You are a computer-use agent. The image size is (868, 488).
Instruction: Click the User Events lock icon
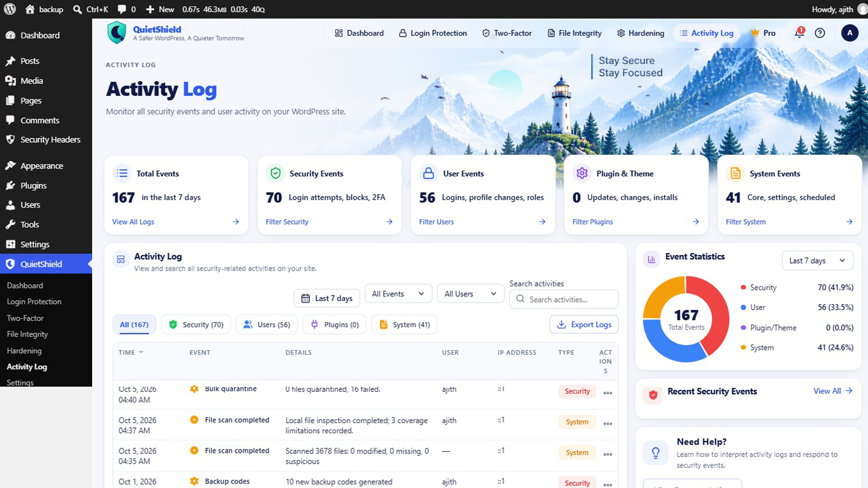[429, 174]
